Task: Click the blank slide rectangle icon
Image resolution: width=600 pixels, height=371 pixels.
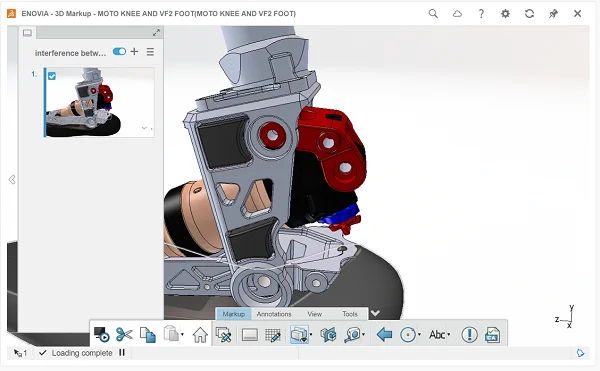Action: pyautogui.click(x=249, y=335)
